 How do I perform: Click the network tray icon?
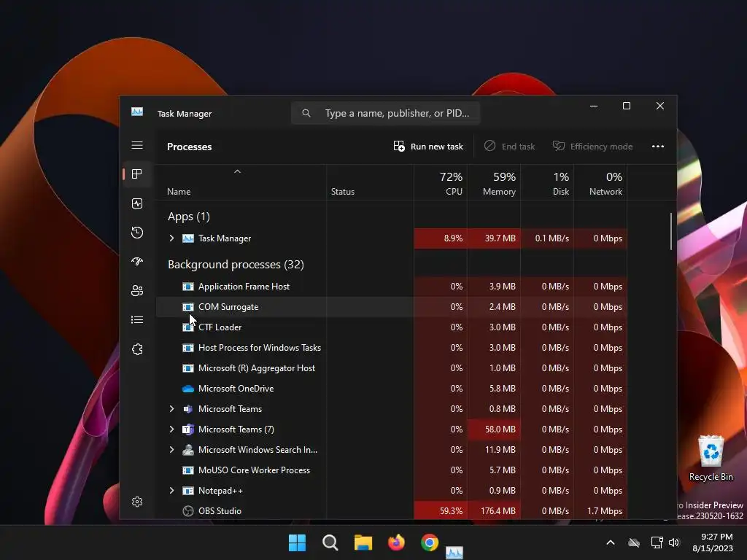(657, 542)
